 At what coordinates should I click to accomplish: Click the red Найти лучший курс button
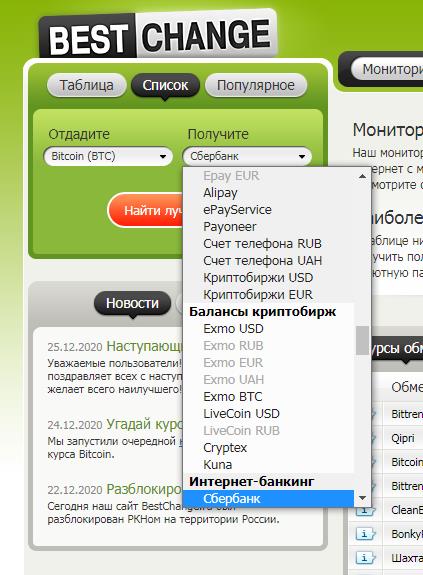tap(146, 210)
